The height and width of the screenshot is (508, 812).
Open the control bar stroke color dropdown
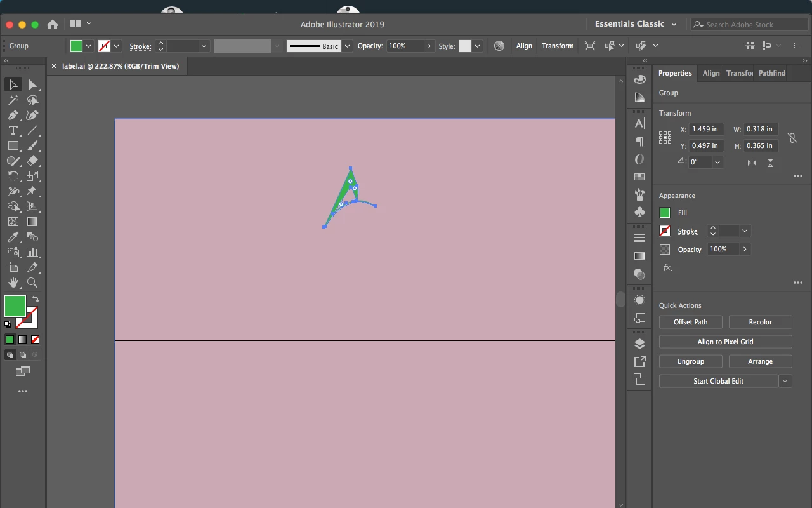click(x=117, y=46)
